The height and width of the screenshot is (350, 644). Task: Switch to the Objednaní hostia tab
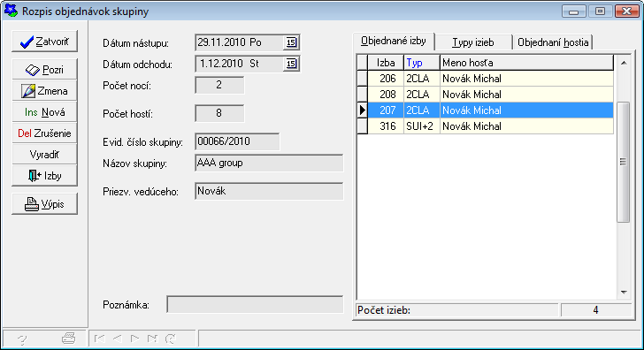pyautogui.click(x=553, y=42)
